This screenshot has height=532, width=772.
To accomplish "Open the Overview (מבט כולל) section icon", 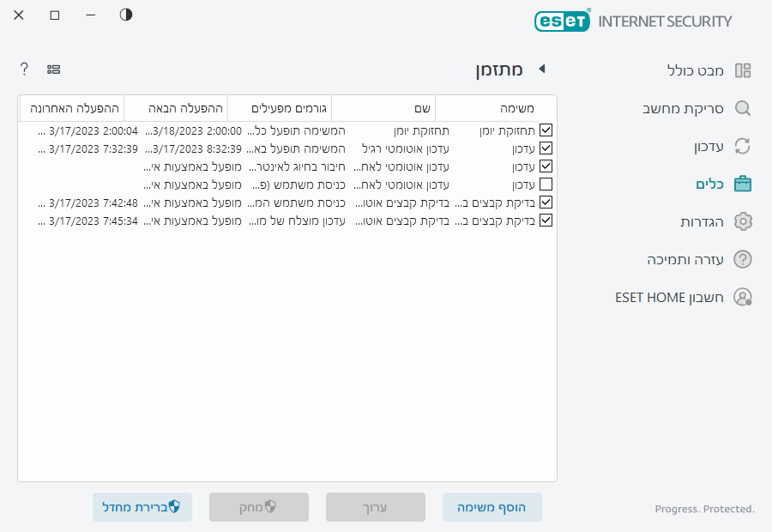I will 743,71.
